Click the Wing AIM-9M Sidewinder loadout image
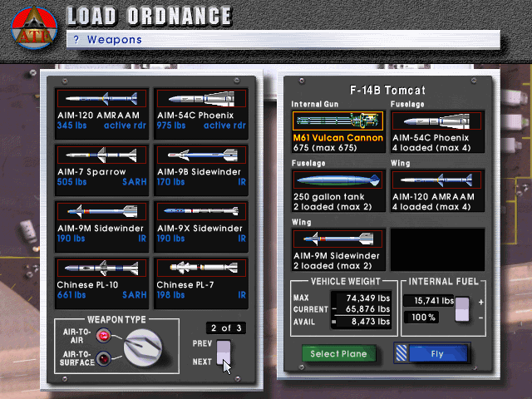532x399 pixels. coord(338,239)
